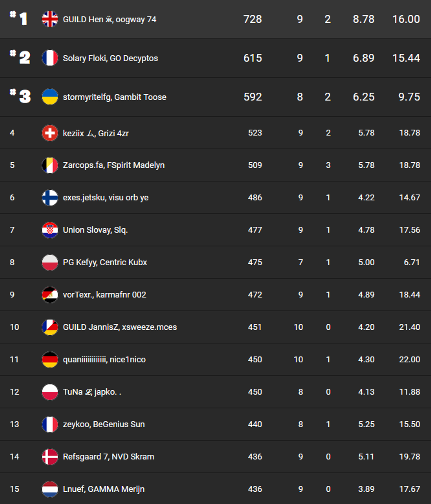Click the rank 1 trophy number badge
The image size is (431, 504).
point(19,18)
